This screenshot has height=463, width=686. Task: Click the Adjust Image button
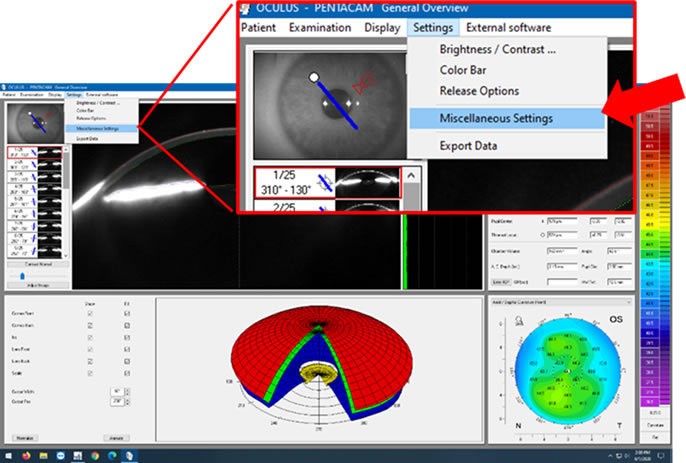coord(38,285)
